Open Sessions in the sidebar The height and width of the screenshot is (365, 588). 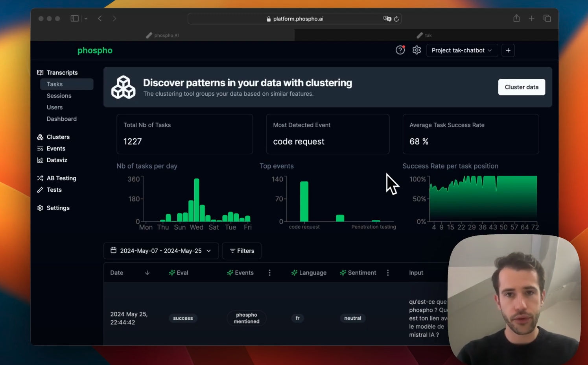59,96
